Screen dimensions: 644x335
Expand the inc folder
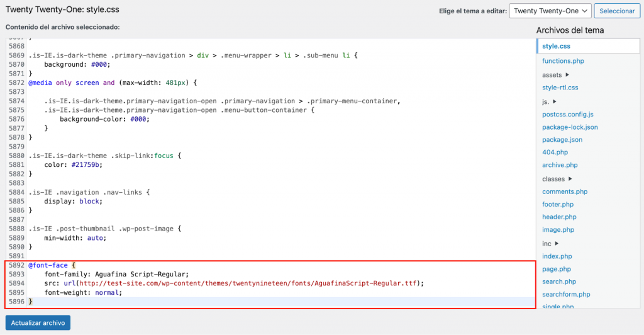[557, 244]
